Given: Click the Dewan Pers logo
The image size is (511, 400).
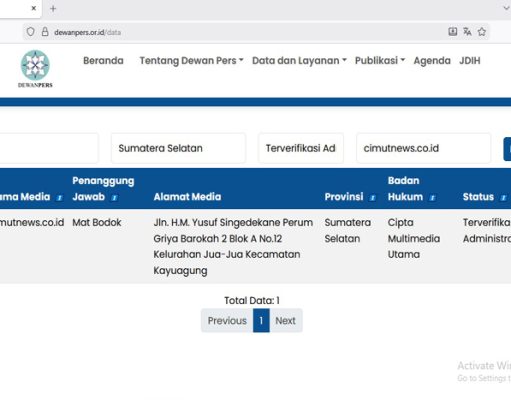Looking at the screenshot, I should [x=35, y=69].
